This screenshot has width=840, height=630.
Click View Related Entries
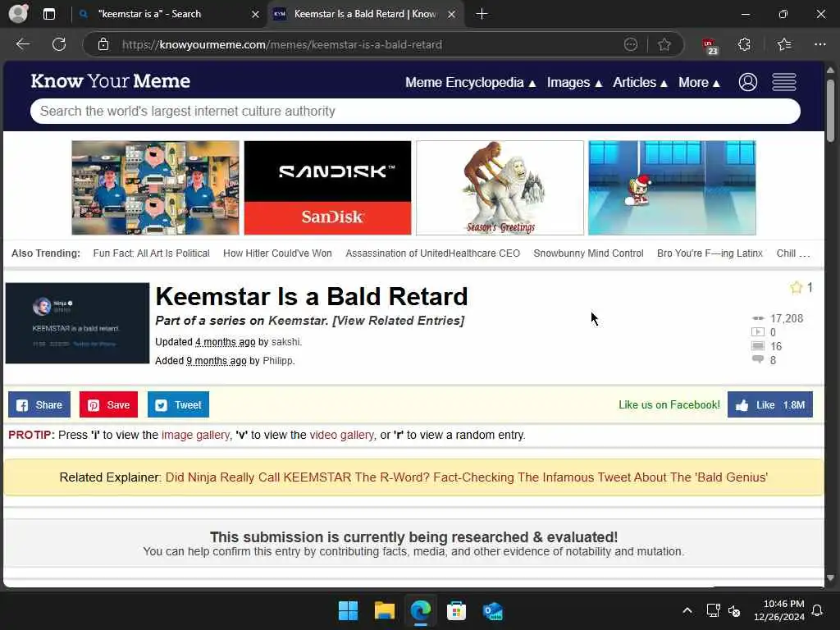coord(398,321)
